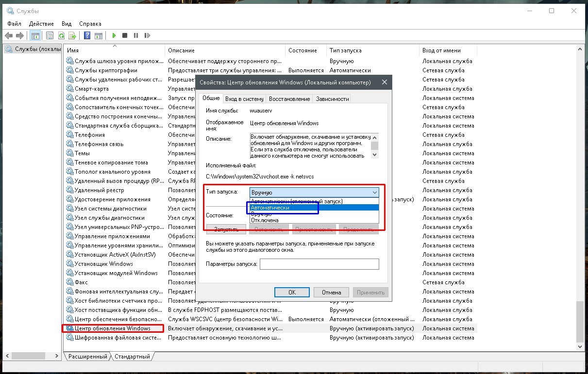This screenshot has width=588, height=374.
Task: Click the gear icon beside Узел системы диагностики
Action: pyautogui.click(x=70, y=209)
